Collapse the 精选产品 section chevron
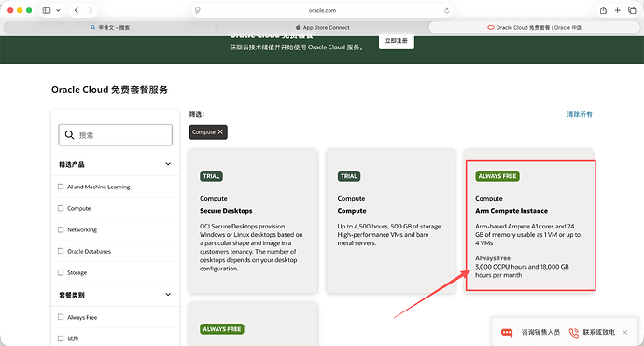This screenshot has height=346, width=644. click(168, 164)
